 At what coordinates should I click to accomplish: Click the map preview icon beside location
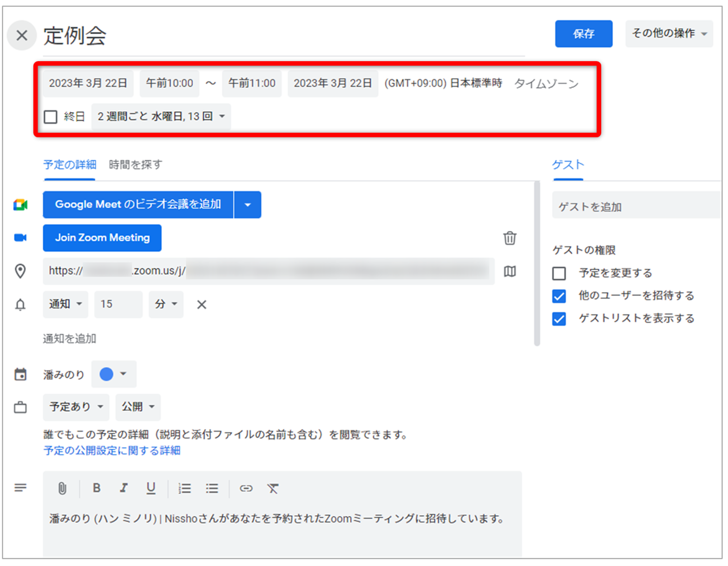tap(510, 271)
